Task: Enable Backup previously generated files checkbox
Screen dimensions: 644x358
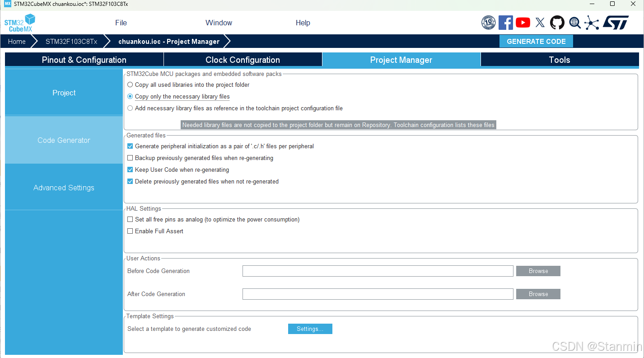Action: (130, 158)
